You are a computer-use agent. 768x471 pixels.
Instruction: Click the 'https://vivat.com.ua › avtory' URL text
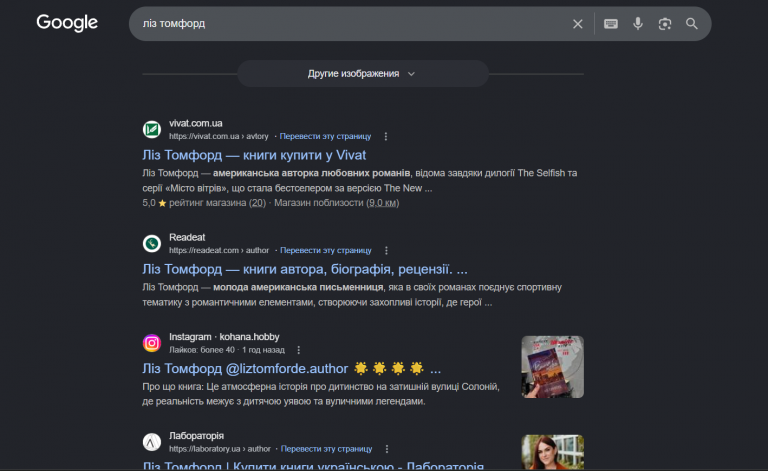tap(218, 136)
